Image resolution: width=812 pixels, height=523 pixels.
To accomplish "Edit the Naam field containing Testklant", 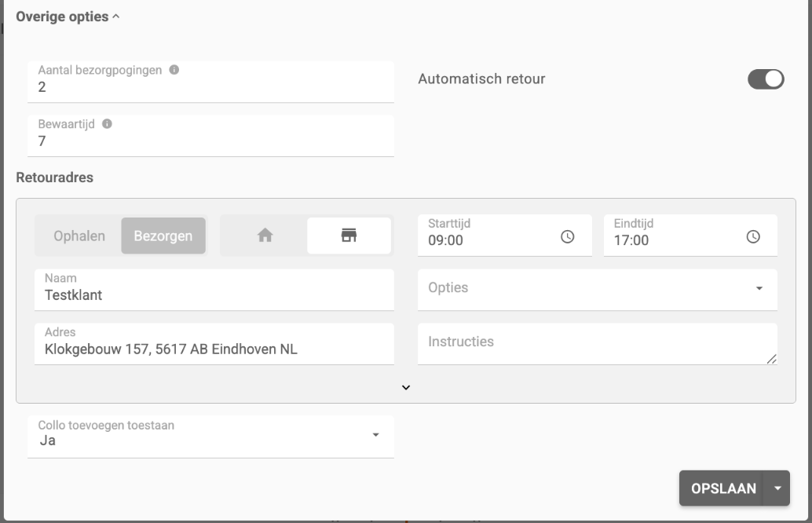I will (x=214, y=290).
